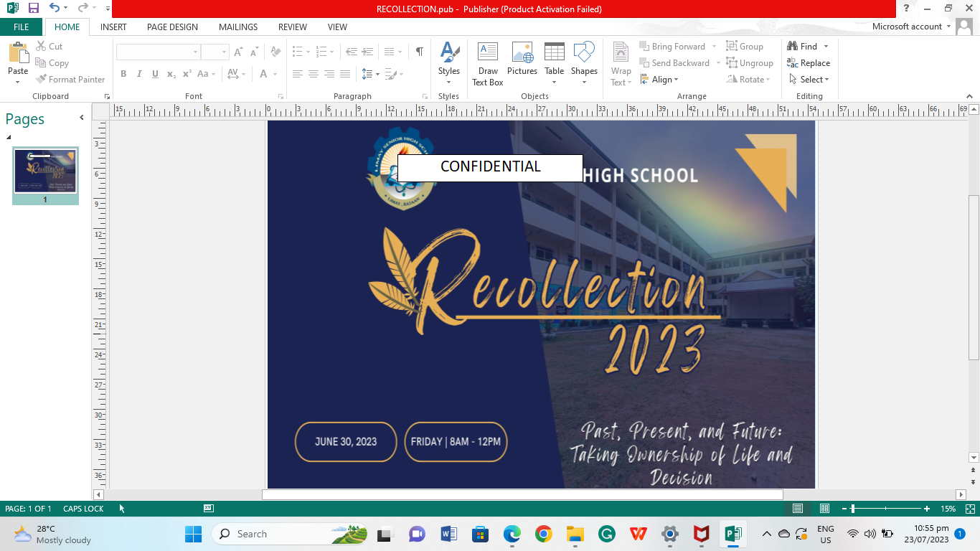Fit the whole page in the window

coord(970,509)
